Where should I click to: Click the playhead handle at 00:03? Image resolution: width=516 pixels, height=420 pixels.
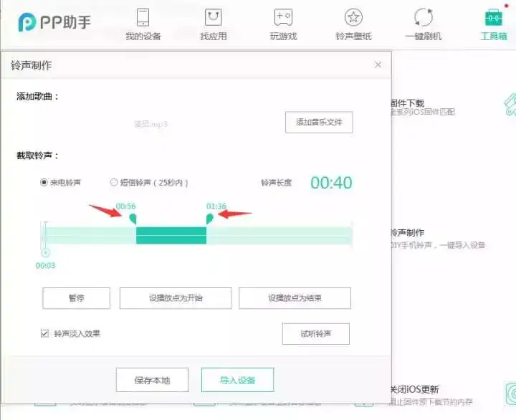pos(45,253)
